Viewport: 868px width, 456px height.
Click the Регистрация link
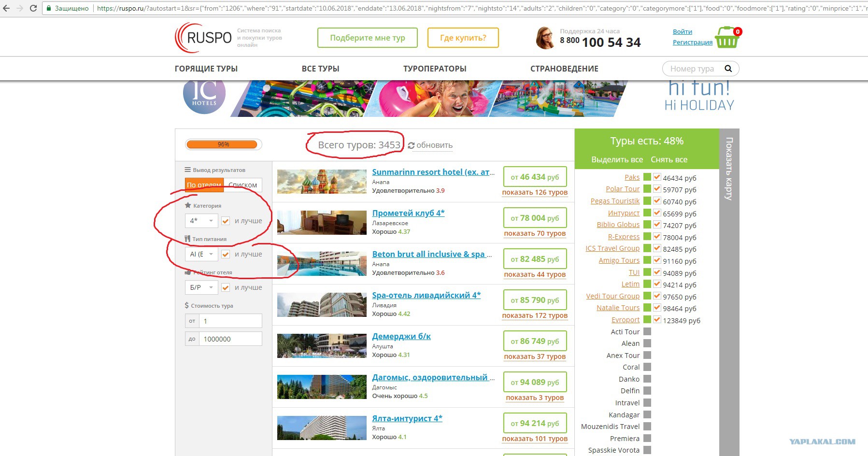tap(693, 42)
